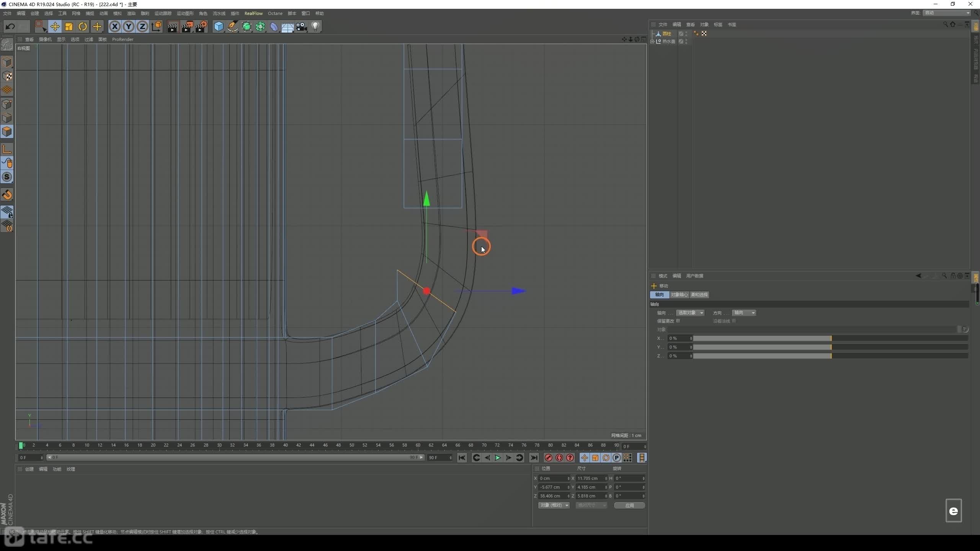Screen dimensions: 980x551
Task: Open viewport ProRender menu
Action: [122, 39]
